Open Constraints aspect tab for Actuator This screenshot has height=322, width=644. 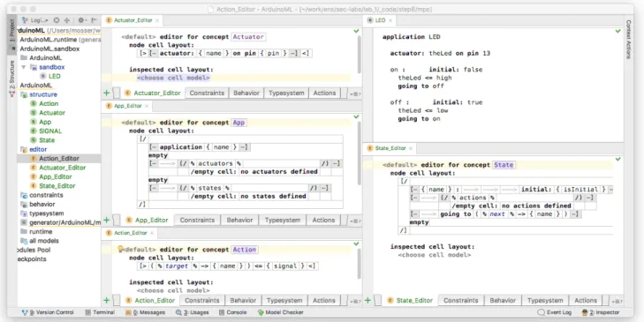(x=207, y=94)
